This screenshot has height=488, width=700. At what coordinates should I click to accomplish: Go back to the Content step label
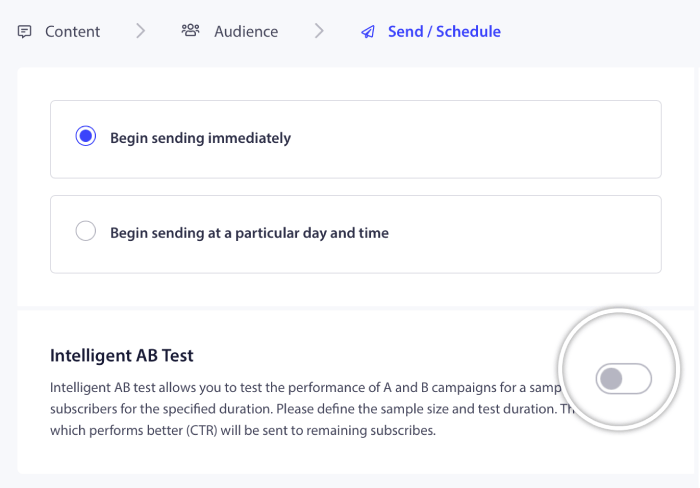(72, 31)
